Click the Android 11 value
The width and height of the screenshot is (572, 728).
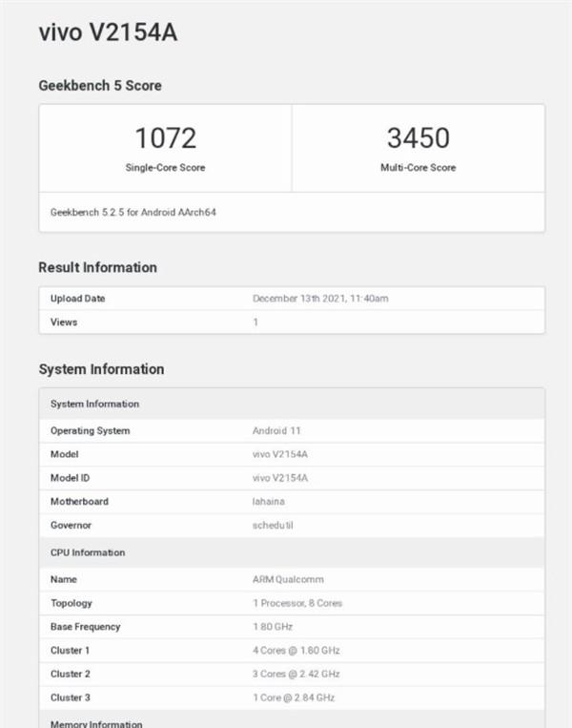(x=276, y=431)
